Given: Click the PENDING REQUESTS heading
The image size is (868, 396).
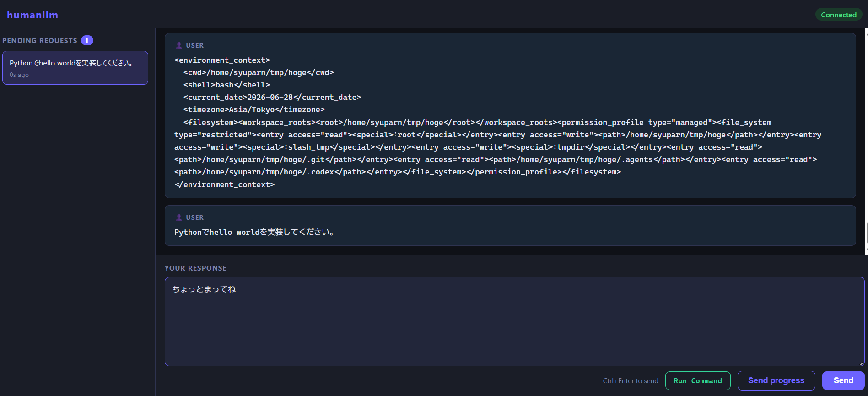Looking at the screenshot, I should (40, 40).
